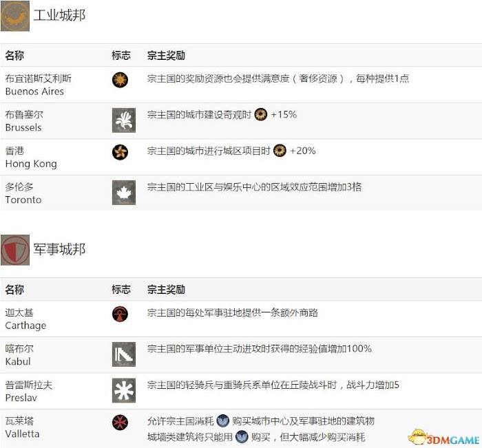This screenshot has height=448, width=482.
Task: Select the Valletta English name
Action: pos(22,434)
